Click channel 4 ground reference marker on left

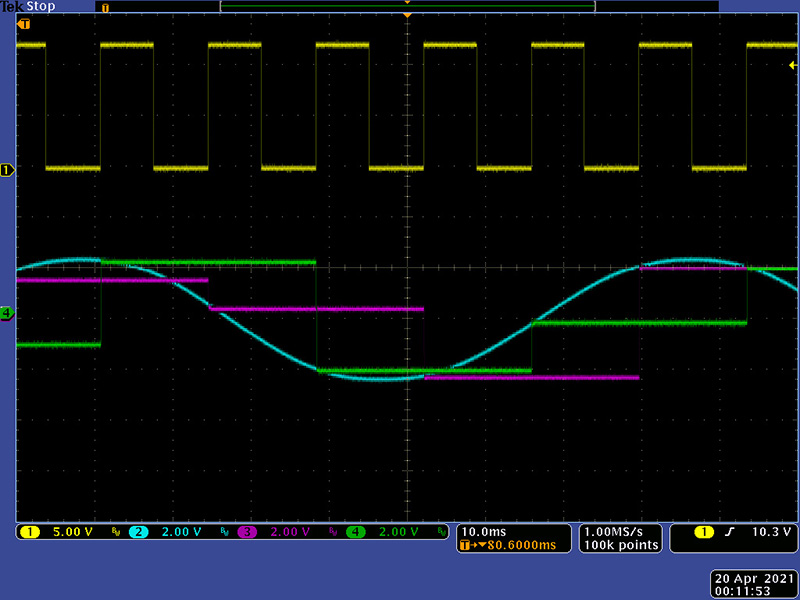pyautogui.click(x=8, y=313)
